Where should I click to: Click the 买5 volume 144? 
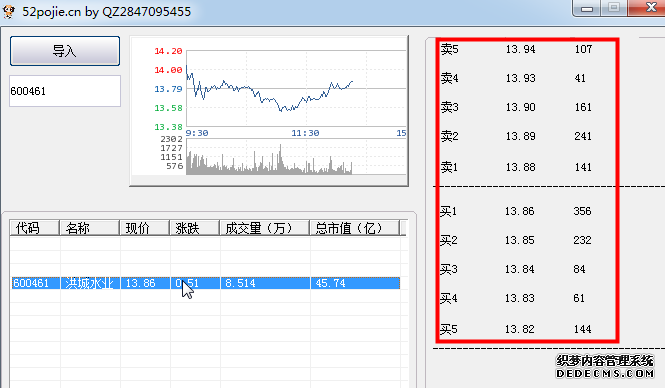(583, 329)
